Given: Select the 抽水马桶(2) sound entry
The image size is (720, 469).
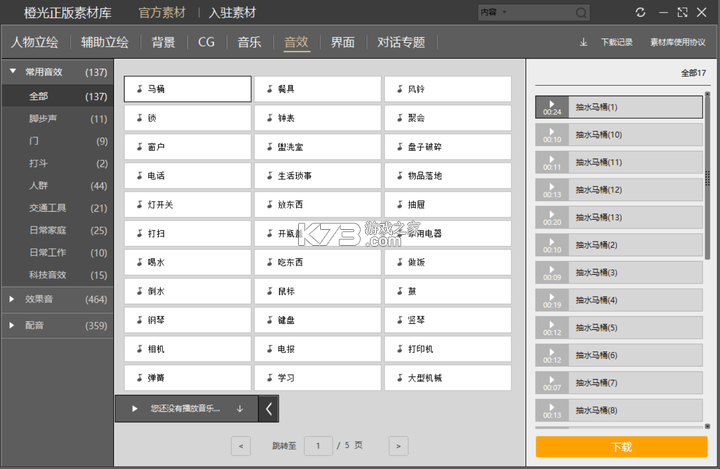Looking at the screenshot, I should (619, 245).
